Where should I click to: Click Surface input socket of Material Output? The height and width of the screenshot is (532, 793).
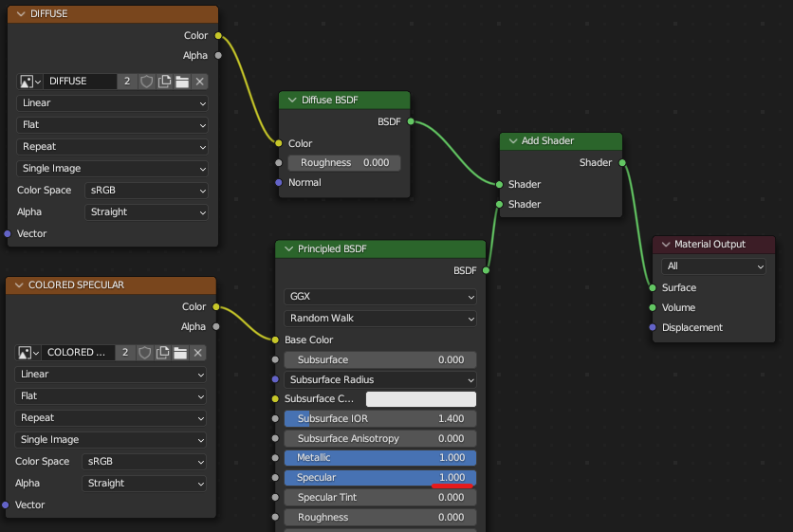[653, 287]
